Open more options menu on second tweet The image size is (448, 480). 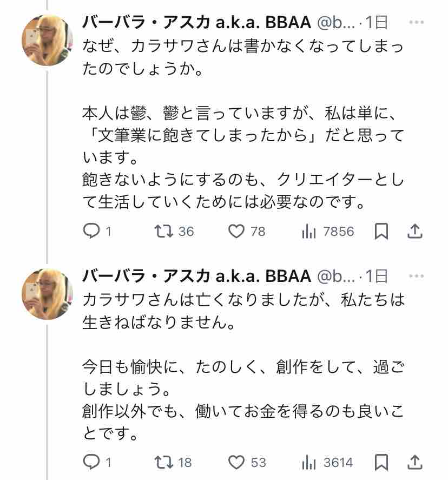pos(416,276)
